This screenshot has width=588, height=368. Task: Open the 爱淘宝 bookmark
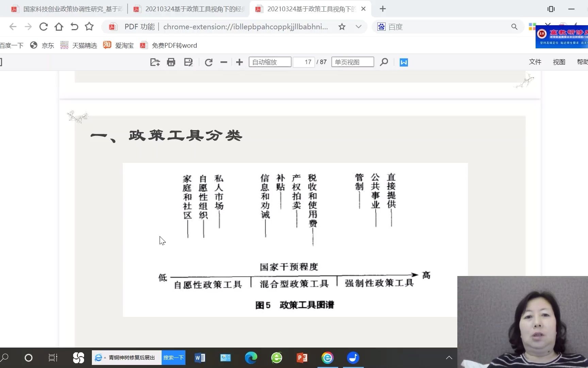tap(118, 45)
